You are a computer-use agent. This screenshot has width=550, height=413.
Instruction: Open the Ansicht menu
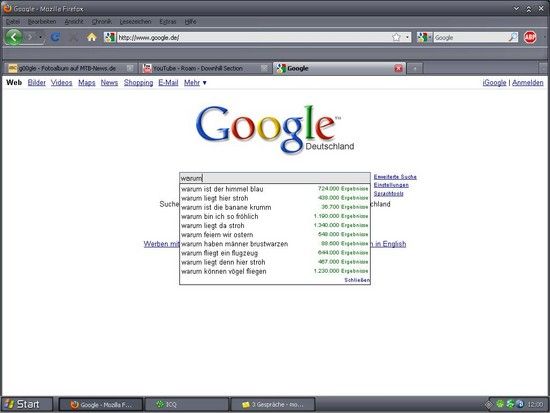(74, 21)
